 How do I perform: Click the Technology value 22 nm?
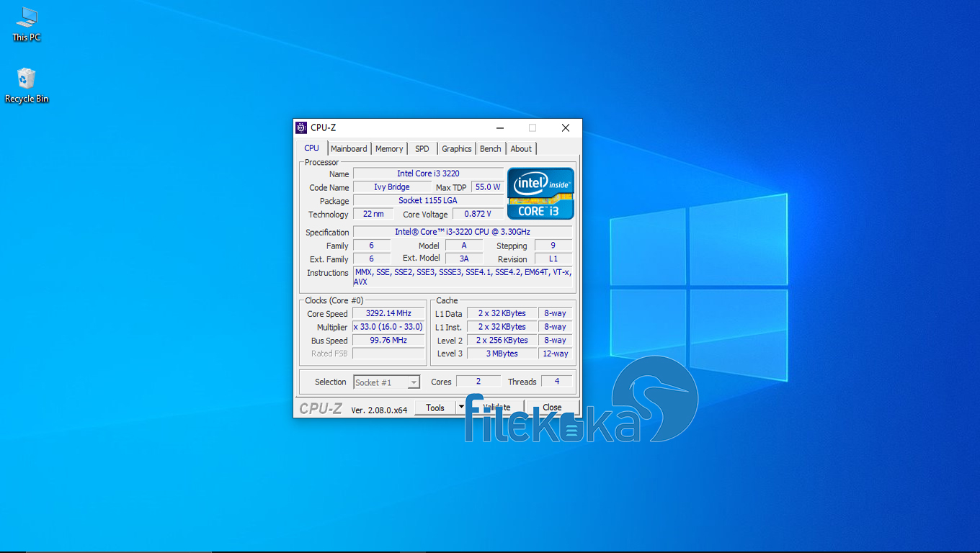373,214
